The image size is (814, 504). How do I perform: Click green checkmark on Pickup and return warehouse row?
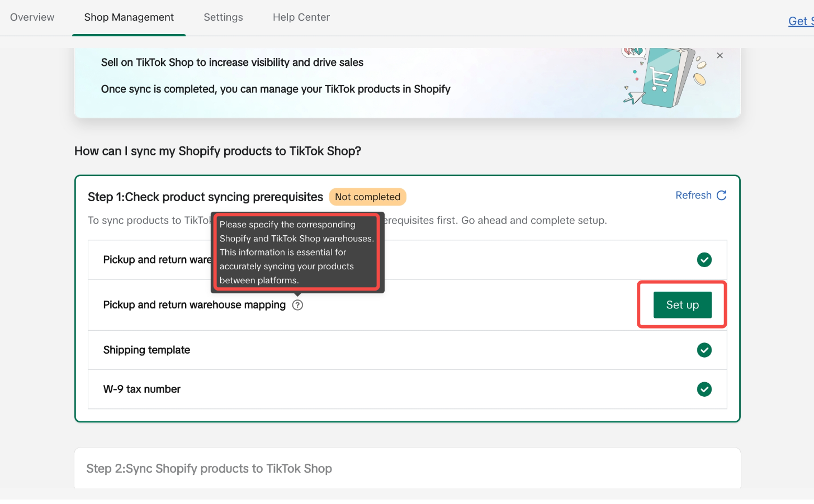[x=704, y=260]
